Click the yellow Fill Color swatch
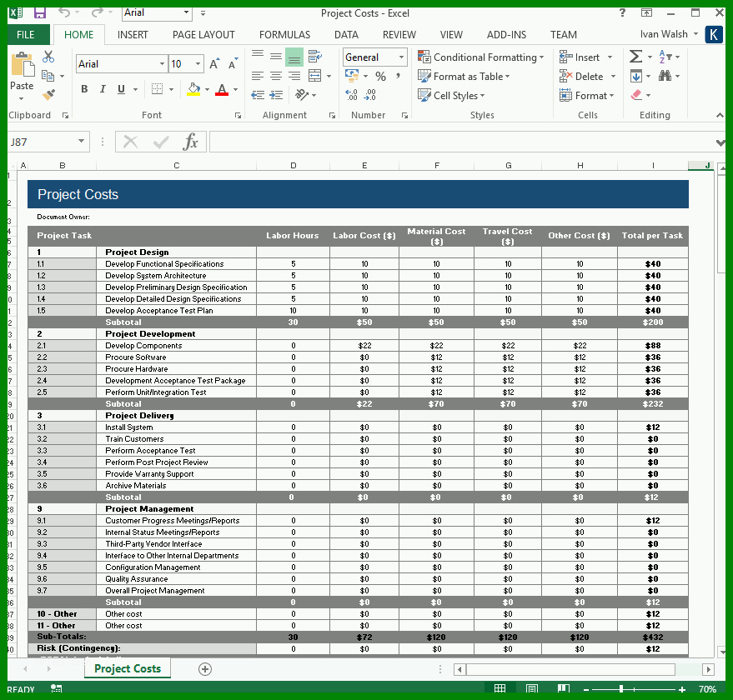The image size is (733, 700). [193, 89]
